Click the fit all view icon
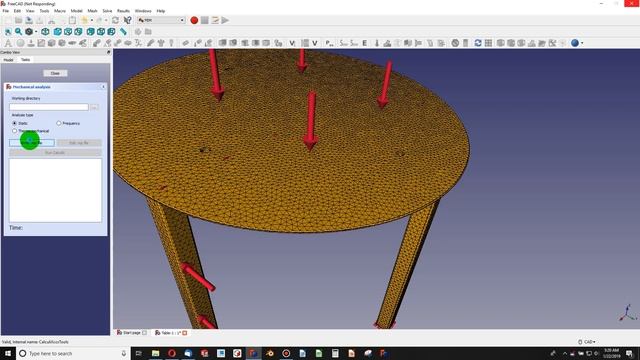640x360 pixels. pyautogui.click(x=8, y=31)
